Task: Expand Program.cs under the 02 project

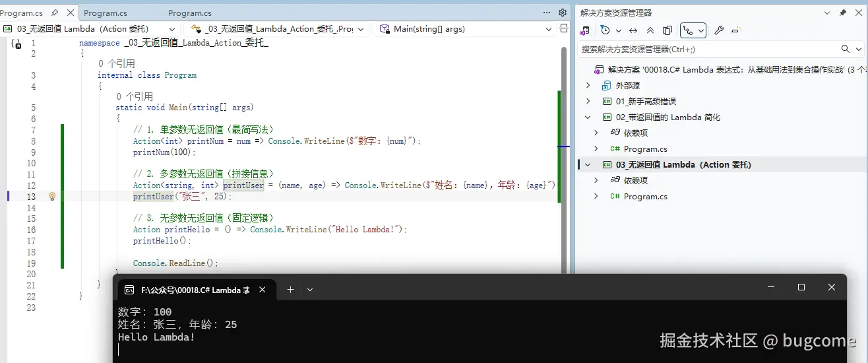Action: coord(596,148)
